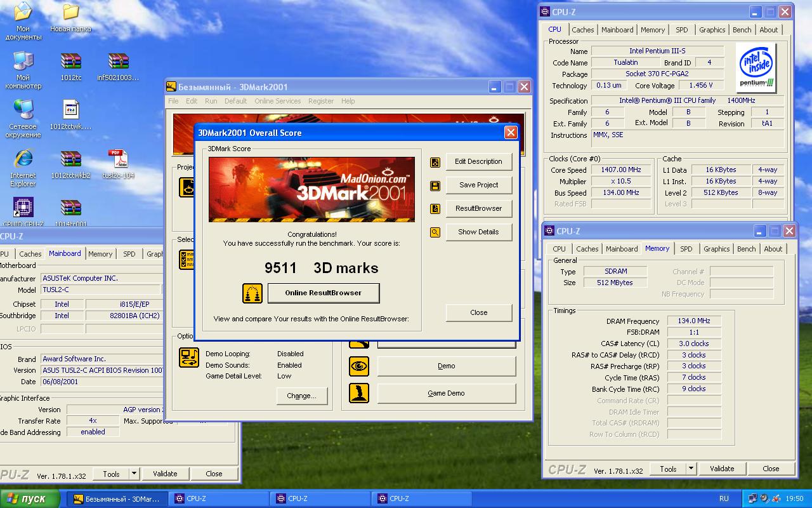Select the Новая папка folder icon
812x508 pixels.
[x=70, y=18]
